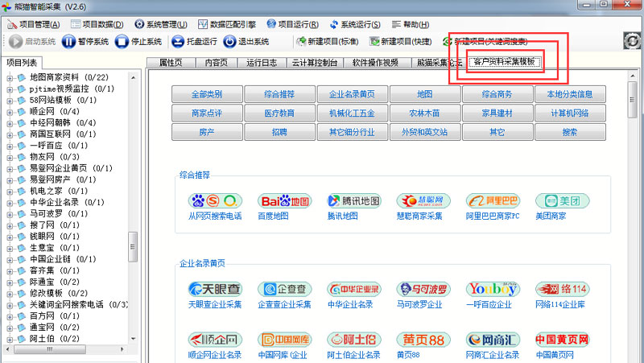The image size is (644, 363).
Task: Open the 企查查 logo
Action: coord(285,289)
